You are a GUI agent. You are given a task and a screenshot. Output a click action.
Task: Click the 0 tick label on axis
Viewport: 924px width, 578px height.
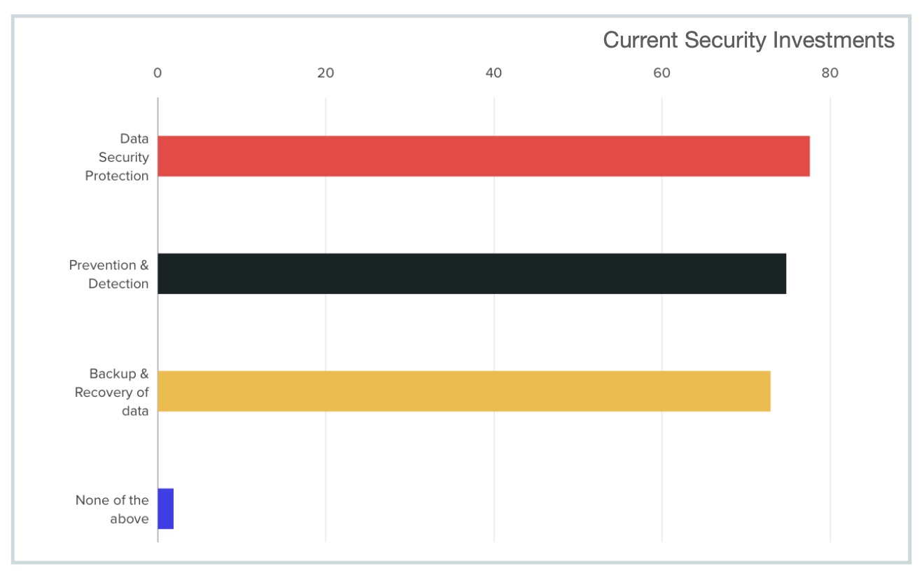click(157, 73)
